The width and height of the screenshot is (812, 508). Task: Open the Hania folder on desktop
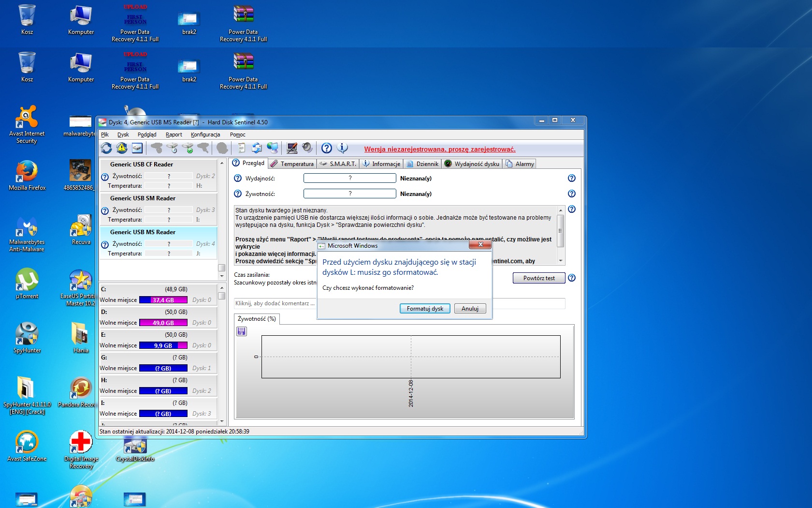pos(81,338)
